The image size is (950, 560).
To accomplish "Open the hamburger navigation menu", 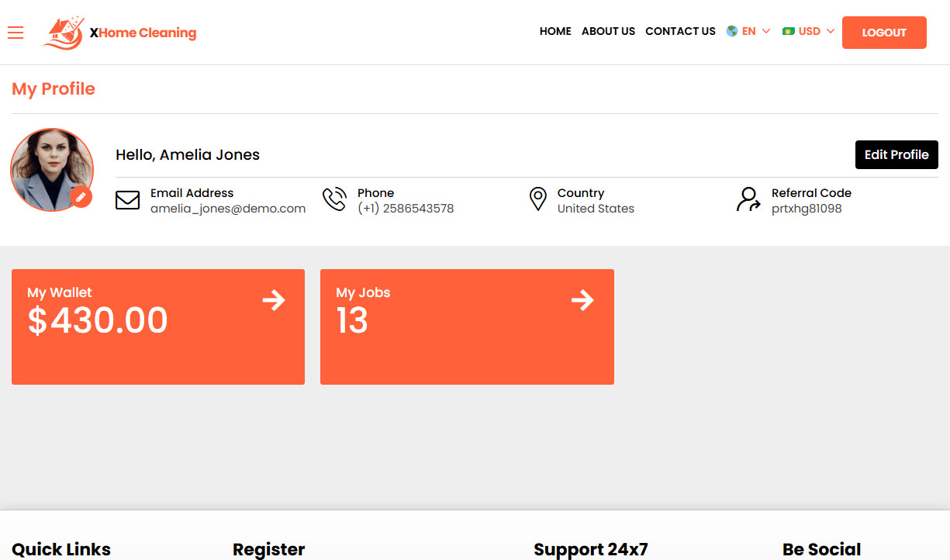I will point(16,33).
